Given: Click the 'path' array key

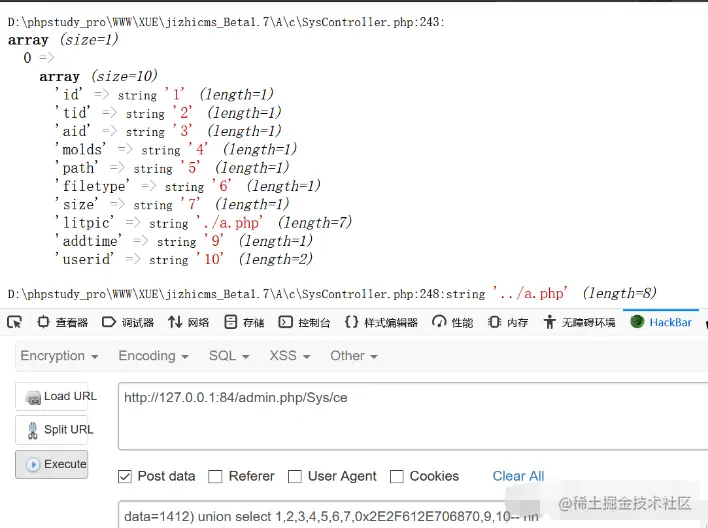Looking at the screenshot, I should 76,168.
